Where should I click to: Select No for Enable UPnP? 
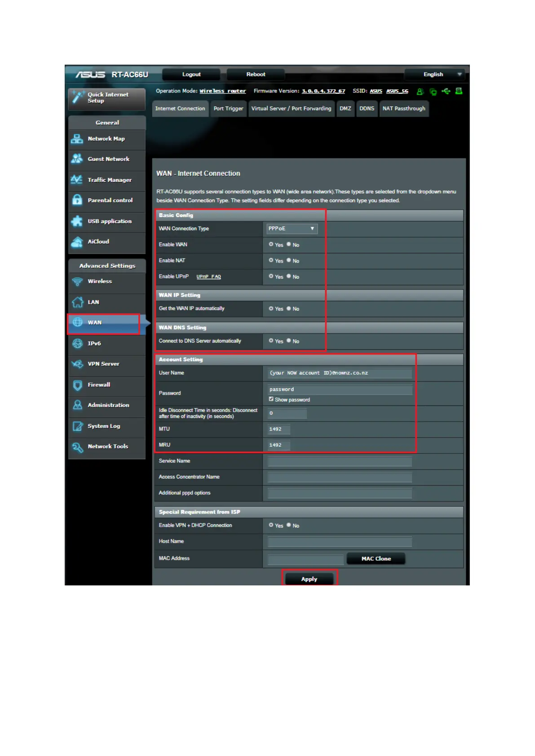[289, 277]
